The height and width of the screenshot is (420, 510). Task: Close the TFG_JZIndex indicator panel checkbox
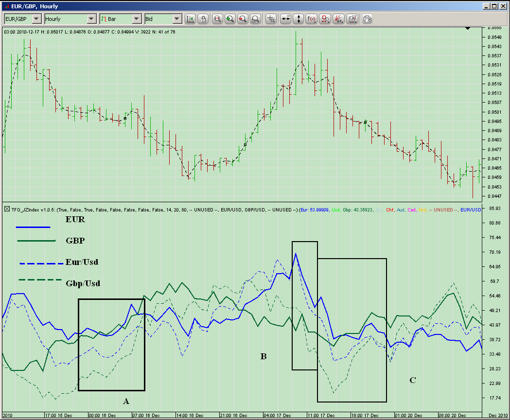(x=6, y=210)
